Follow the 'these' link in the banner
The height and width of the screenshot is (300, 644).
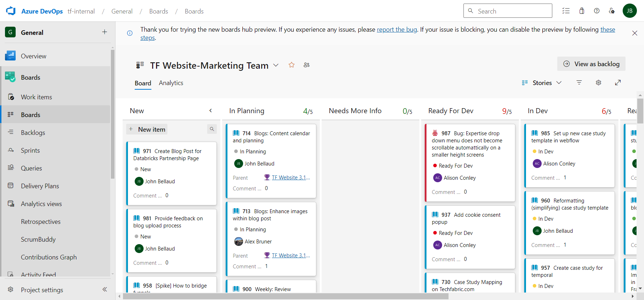click(608, 30)
